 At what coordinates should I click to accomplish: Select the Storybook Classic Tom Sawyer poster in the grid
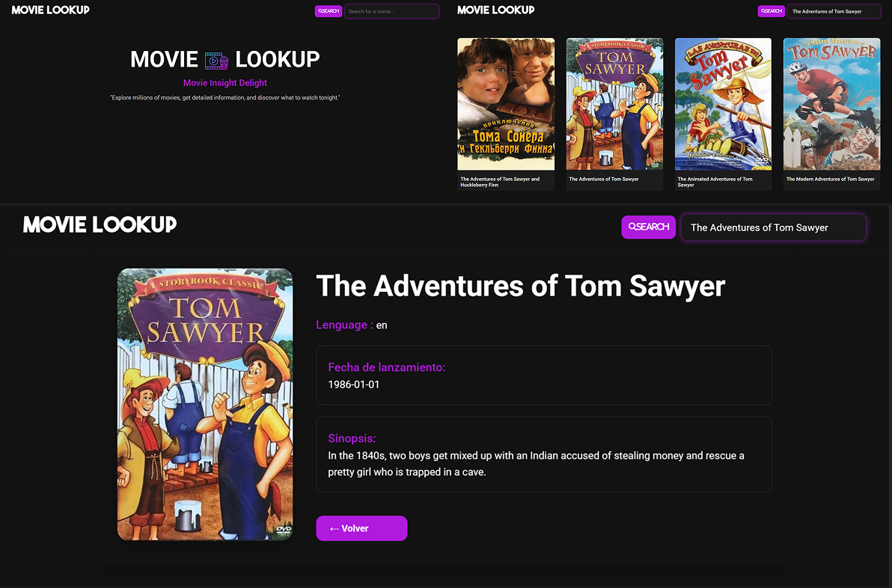614,104
